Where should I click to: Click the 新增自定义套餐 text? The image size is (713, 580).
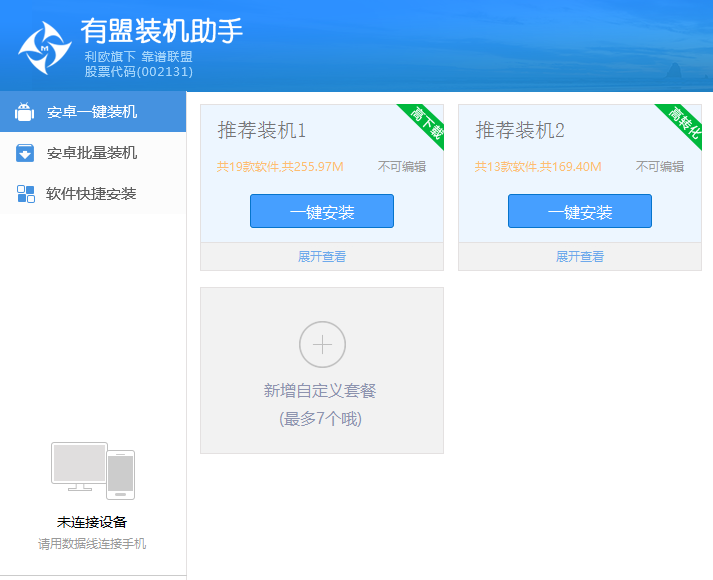(x=320, y=391)
